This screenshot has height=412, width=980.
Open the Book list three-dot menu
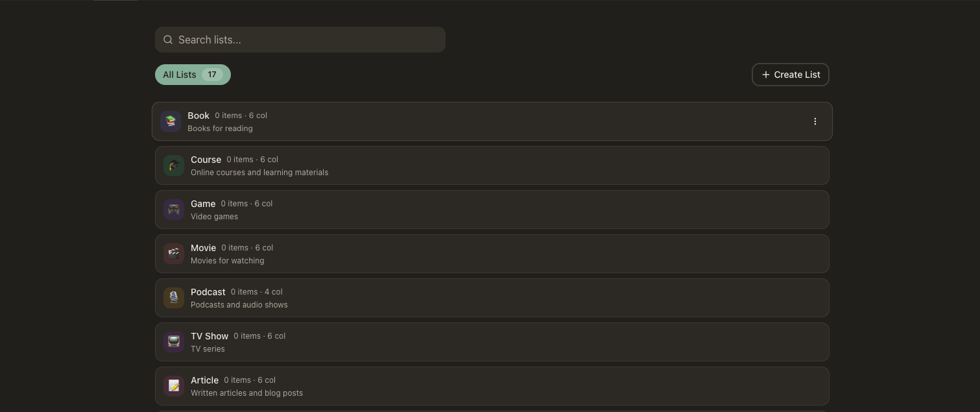pos(815,121)
